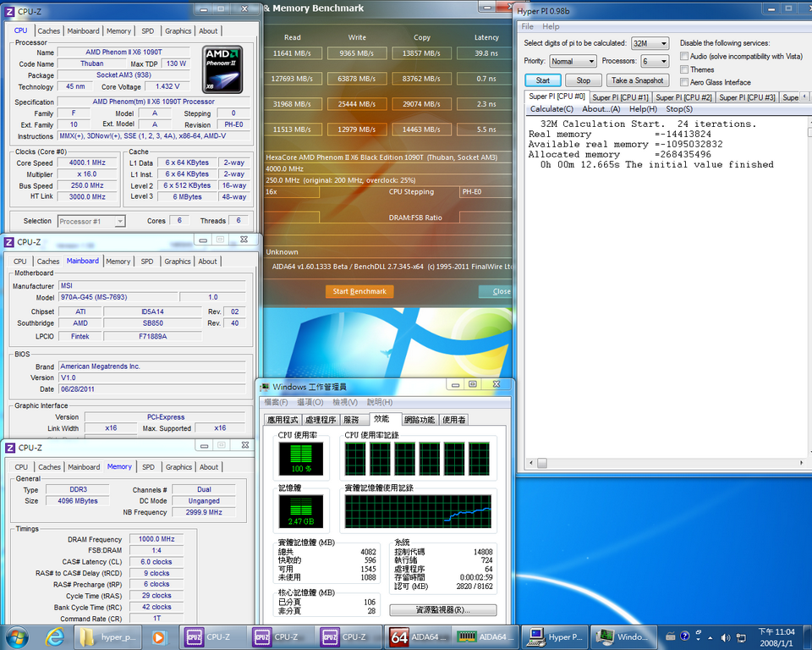
Task: Click the AIDA64 Close button
Action: [496, 291]
